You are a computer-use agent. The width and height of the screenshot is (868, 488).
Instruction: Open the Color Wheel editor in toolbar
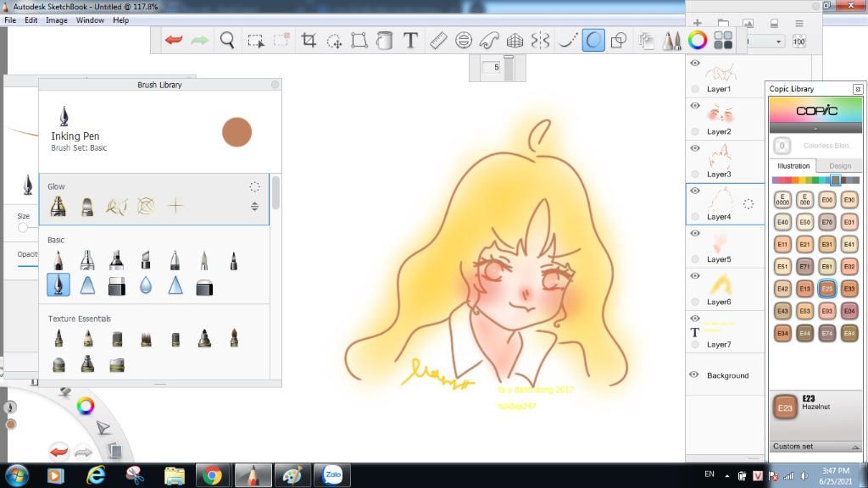698,41
